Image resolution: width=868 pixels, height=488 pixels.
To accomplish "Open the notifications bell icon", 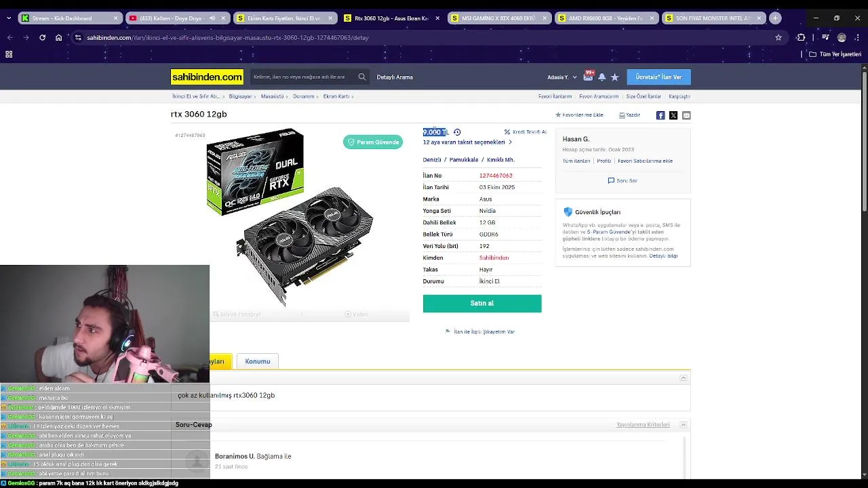I will click(601, 77).
